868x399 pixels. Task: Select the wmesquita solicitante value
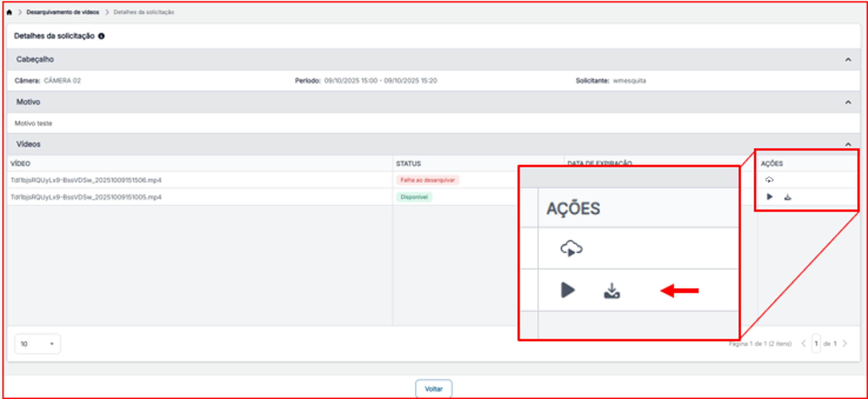(x=629, y=80)
